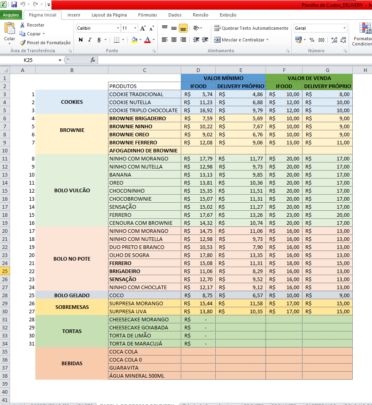372x405 pixels.
Task: Cut selection with Recortar
Action: tap(32, 25)
